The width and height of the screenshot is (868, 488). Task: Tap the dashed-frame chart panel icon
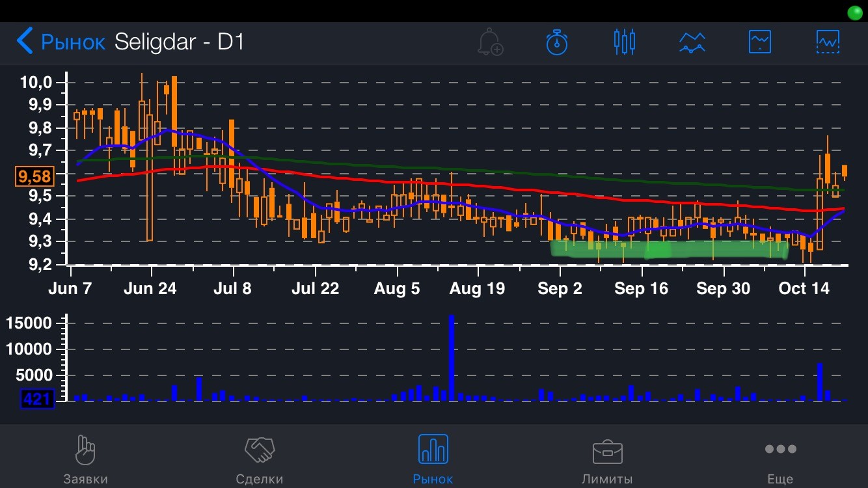(828, 42)
